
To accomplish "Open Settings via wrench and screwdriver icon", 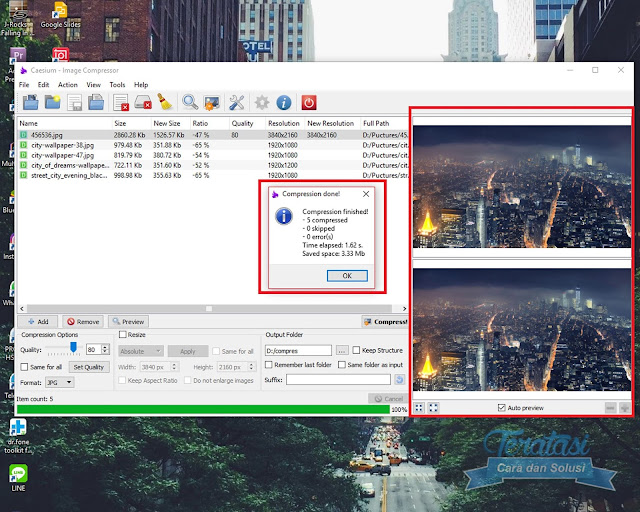I will tap(237, 102).
